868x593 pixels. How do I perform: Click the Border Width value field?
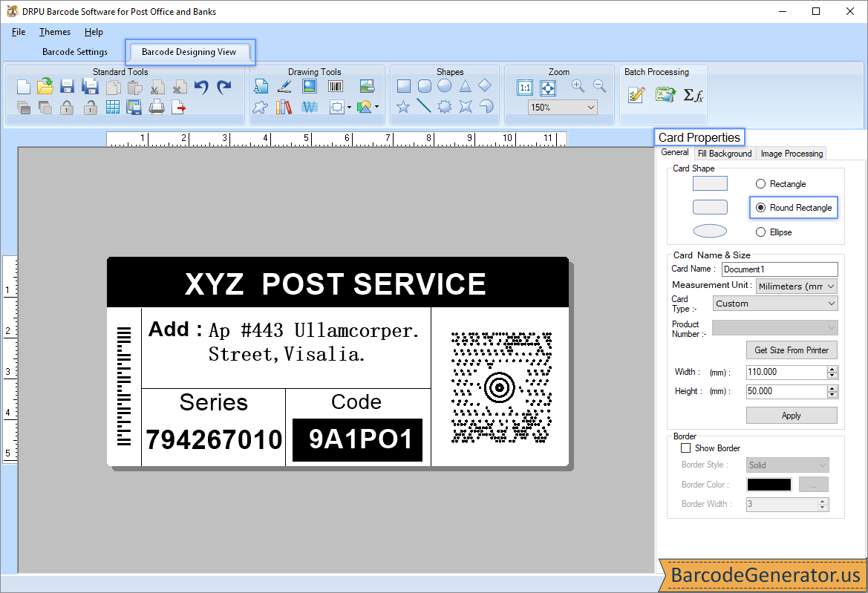click(782, 504)
